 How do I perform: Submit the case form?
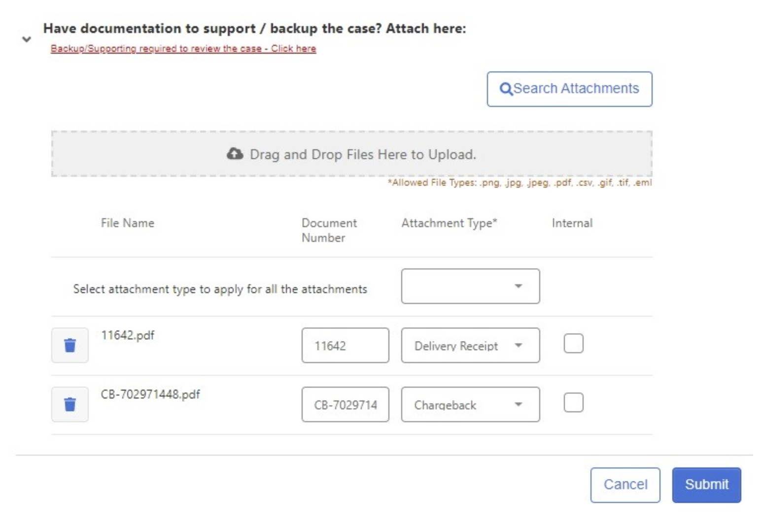tap(706, 485)
